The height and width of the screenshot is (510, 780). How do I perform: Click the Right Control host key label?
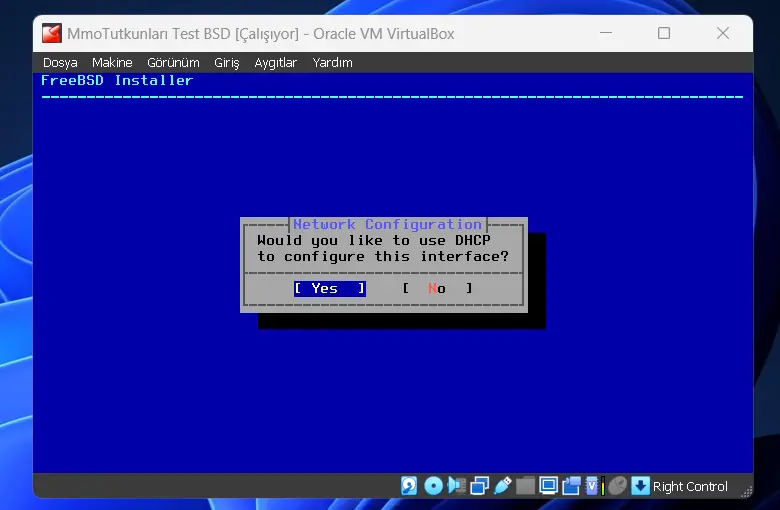click(x=690, y=487)
